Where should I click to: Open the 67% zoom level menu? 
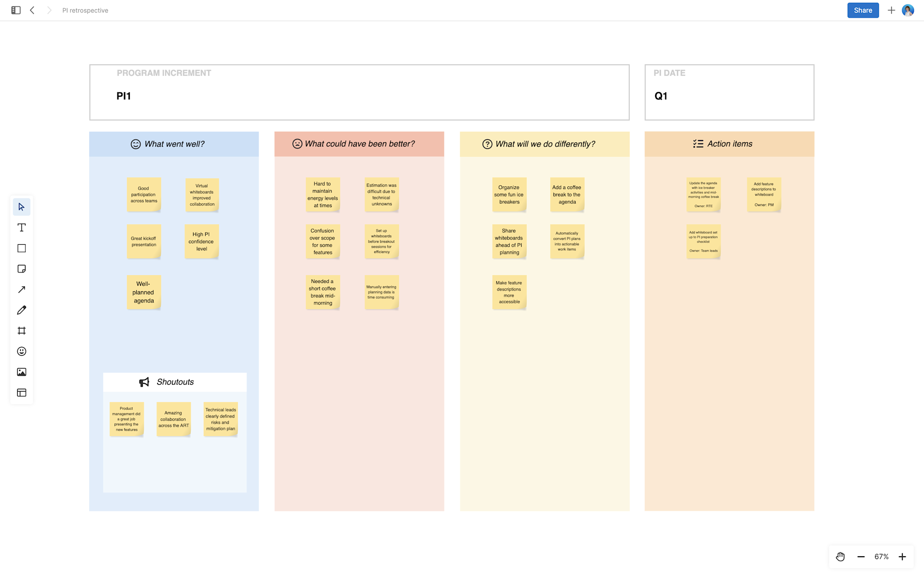881,557
